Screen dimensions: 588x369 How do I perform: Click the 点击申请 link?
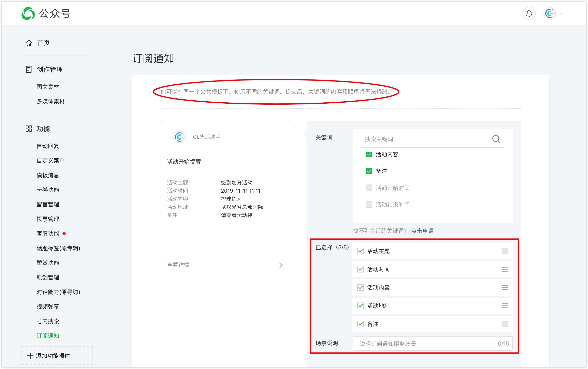[422, 231]
